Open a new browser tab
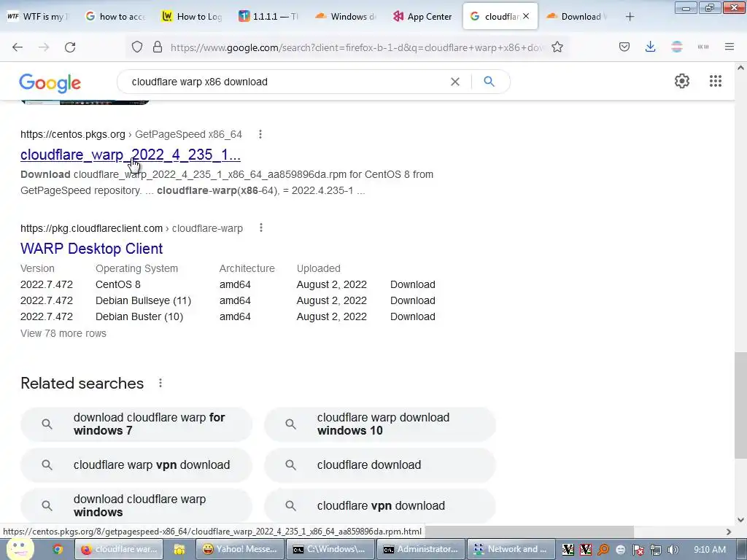Viewport: 747px width, 560px height. 630,17
